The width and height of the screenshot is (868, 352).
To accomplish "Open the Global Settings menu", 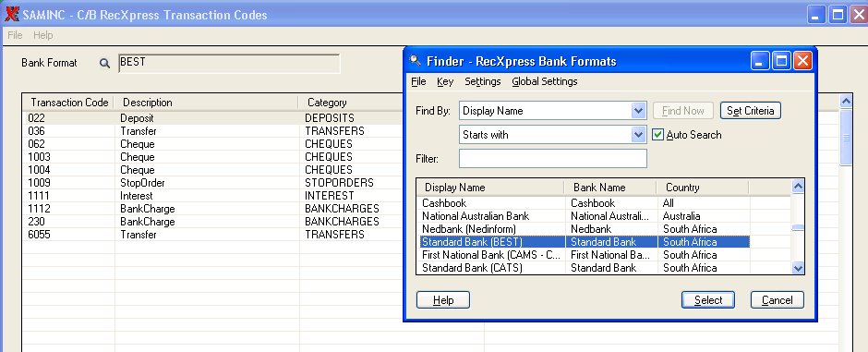I will tap(545, 81).
